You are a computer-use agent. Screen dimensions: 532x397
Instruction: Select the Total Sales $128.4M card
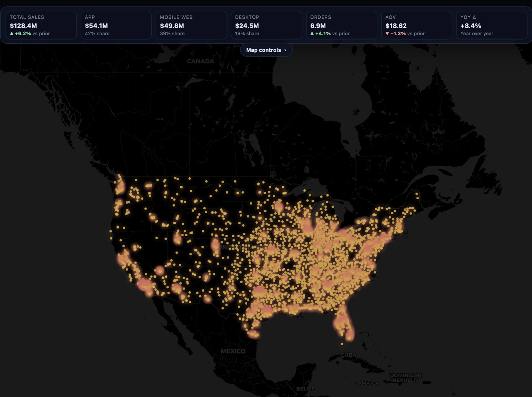pos(41,25)
